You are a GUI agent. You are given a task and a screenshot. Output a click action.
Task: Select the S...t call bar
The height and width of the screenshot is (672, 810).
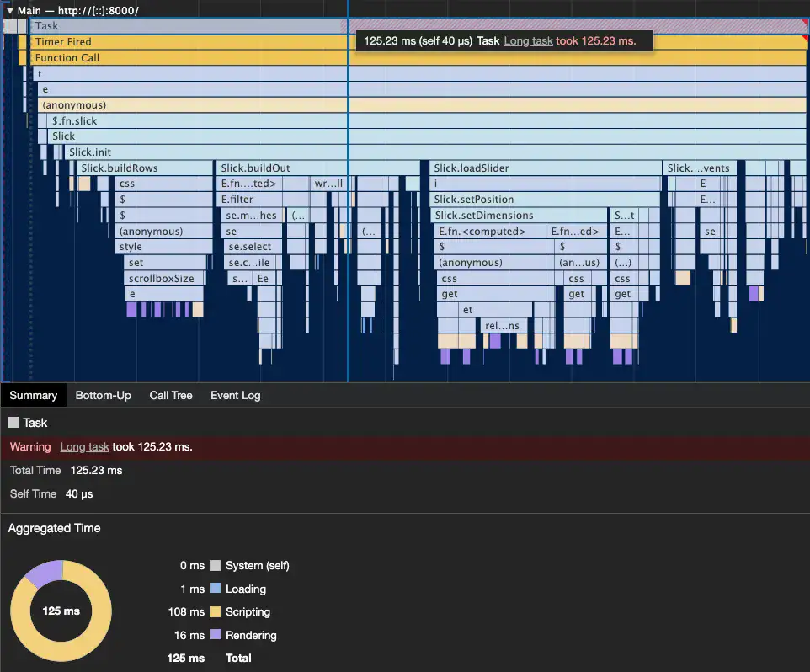[624, 216]
